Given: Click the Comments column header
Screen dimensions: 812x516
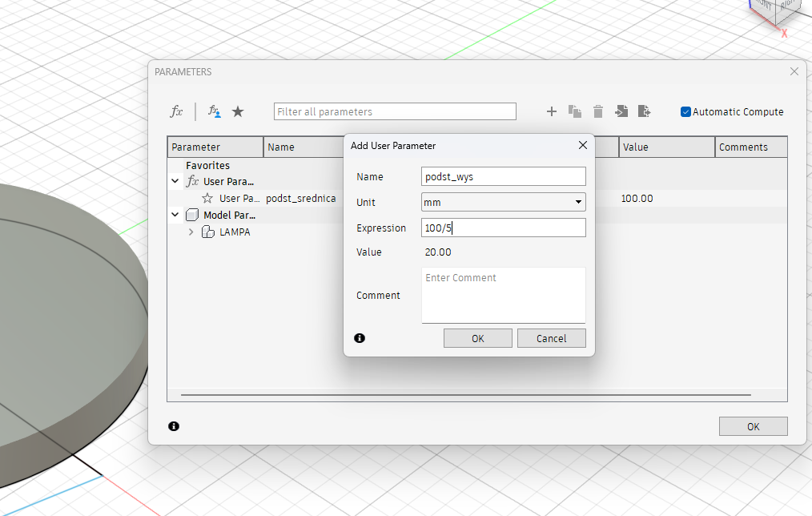Looking at the screenshot, I should click(x=751, y=147).
